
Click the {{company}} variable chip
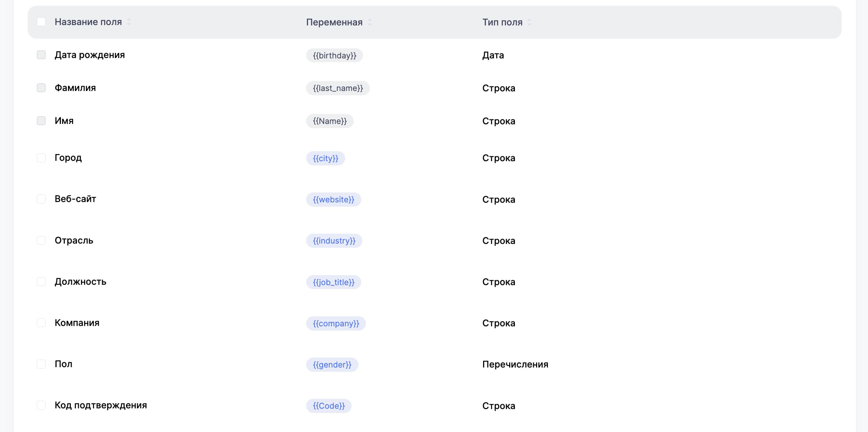[x=336, y=323]
